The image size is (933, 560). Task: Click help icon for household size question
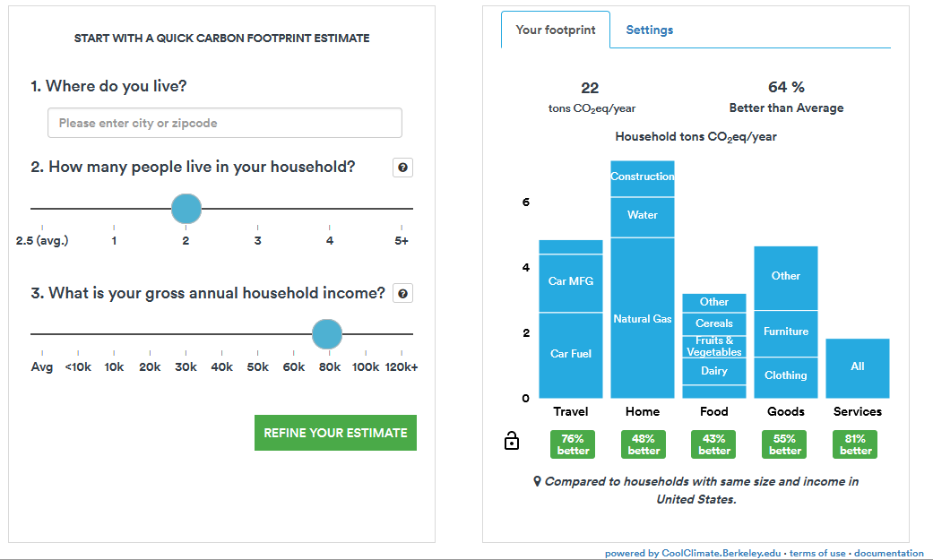pos(402,168)
